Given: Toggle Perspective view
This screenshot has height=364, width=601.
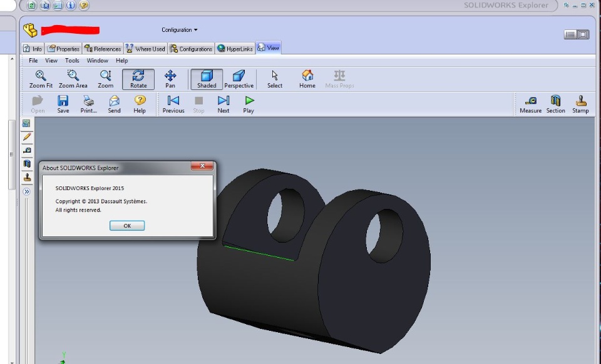Looking at the screenshot, I should click(239, 79).
